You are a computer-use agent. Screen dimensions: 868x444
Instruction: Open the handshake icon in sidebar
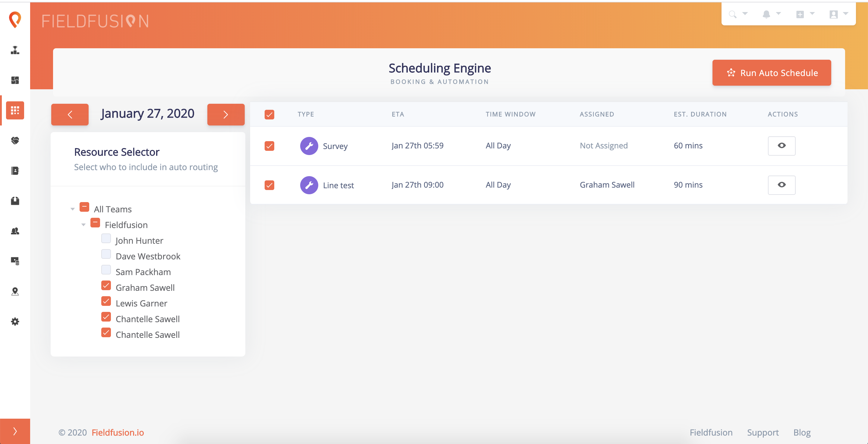pos(15,140)
